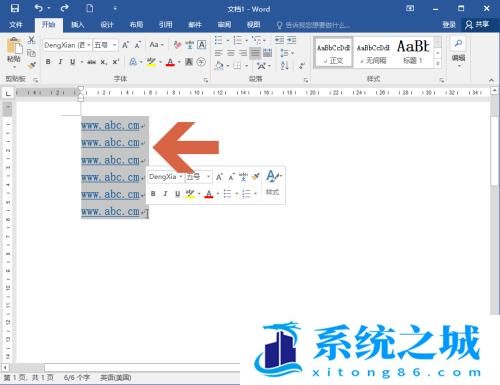This screenshot has width=500, height=385.
Task: Open the multilevel list dropdown
Action: [264, 41]
